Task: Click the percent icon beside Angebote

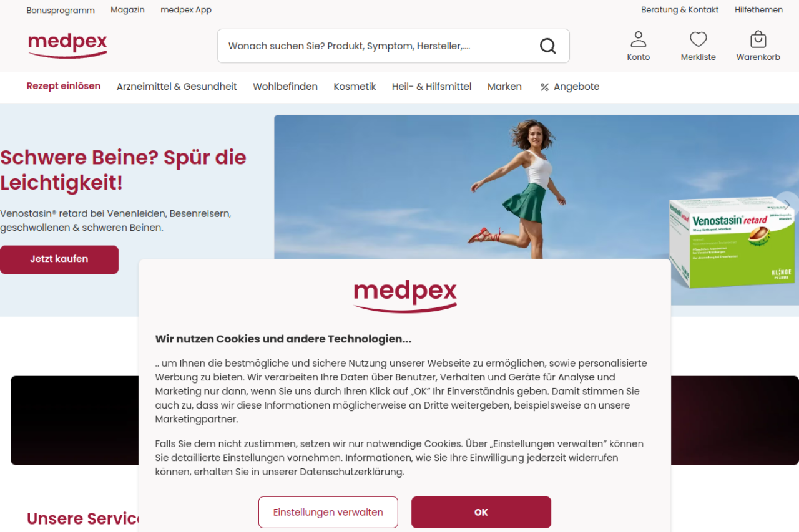Action: pyautogui.click(x=544, y=87)
